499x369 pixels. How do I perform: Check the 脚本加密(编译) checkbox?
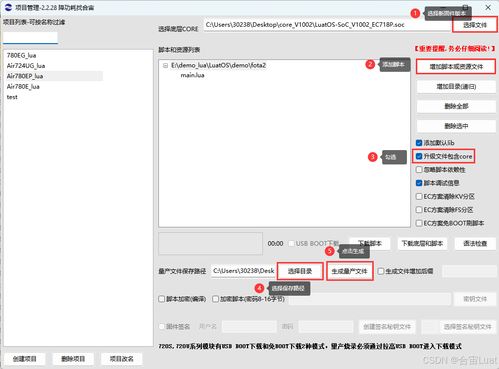pyautogui.click(x=162, y=299)
